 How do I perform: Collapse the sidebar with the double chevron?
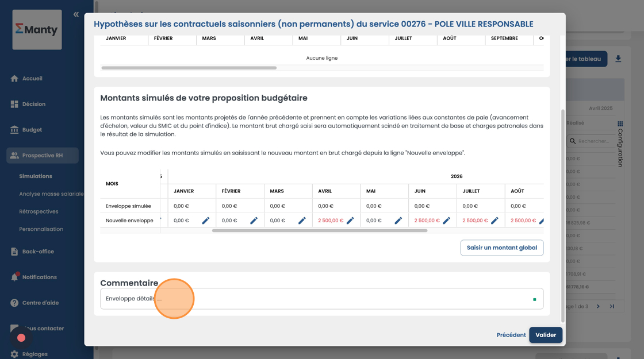(x=76, y=14)
